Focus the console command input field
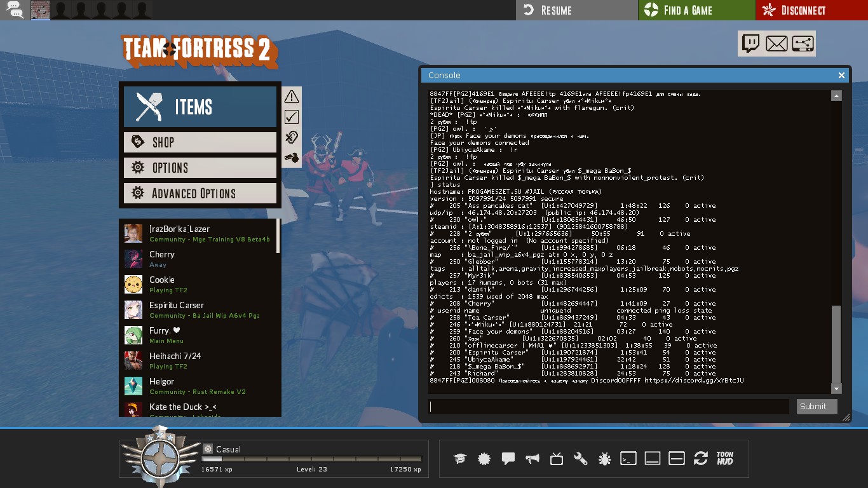 click(x=609, y=407)
